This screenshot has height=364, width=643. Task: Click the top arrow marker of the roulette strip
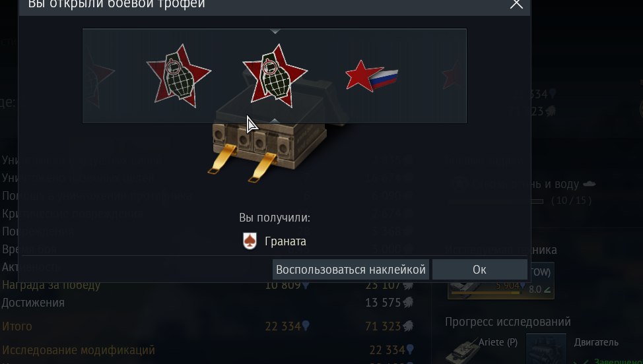(x=275, y=31)
